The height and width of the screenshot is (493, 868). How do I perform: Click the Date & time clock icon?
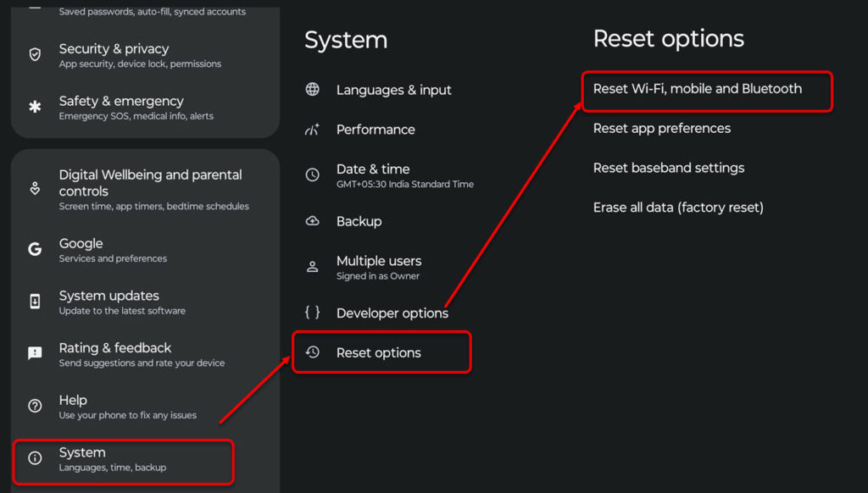[x=312, y=174]
